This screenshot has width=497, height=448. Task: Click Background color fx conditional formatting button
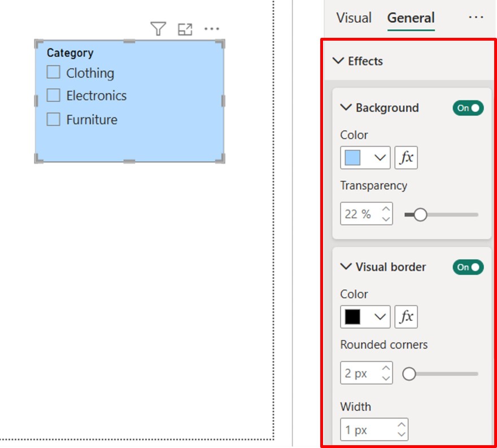coord(406,158)
